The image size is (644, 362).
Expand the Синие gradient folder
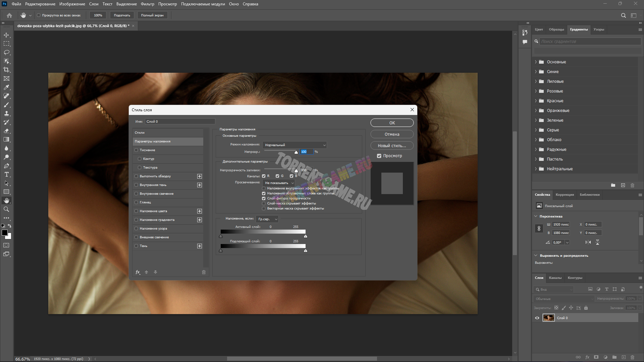(x=536, y=72)
